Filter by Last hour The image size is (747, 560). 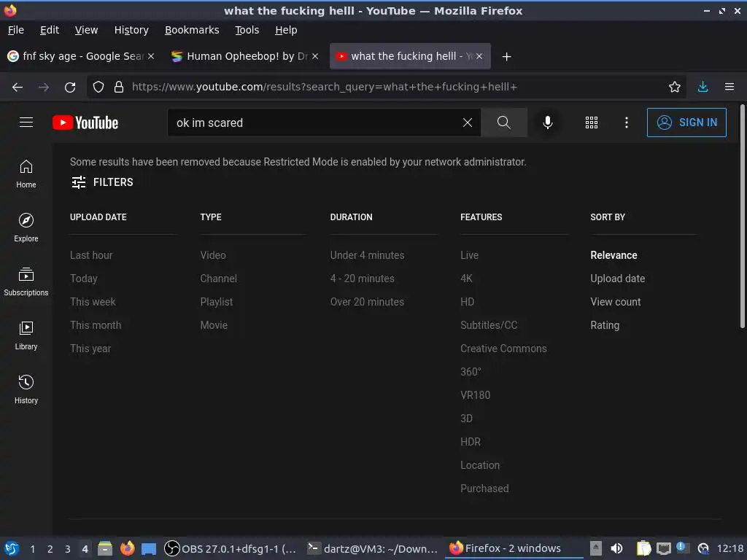click(91, 255)
